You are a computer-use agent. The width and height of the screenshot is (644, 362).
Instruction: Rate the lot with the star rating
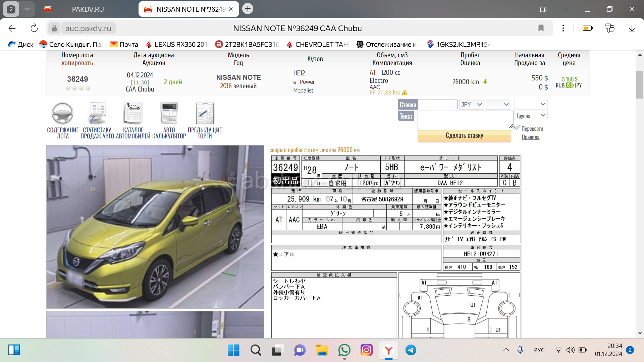[77, 88]
